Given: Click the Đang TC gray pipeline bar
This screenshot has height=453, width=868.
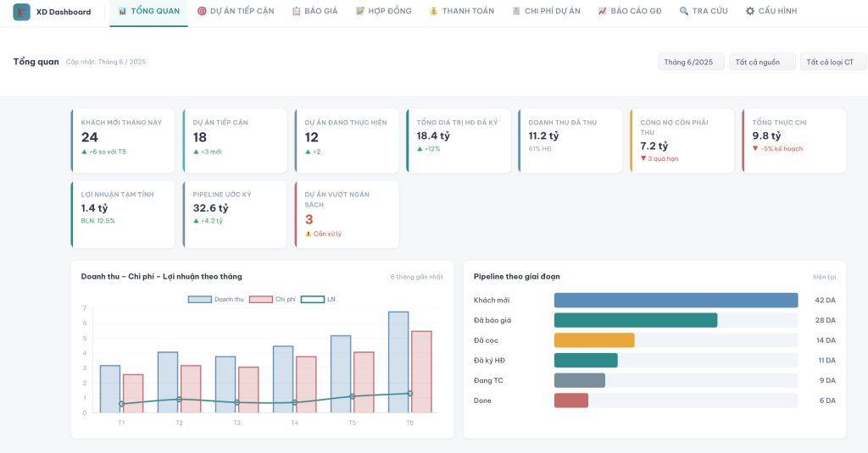Looking at the screenshot, I should 580,380.
